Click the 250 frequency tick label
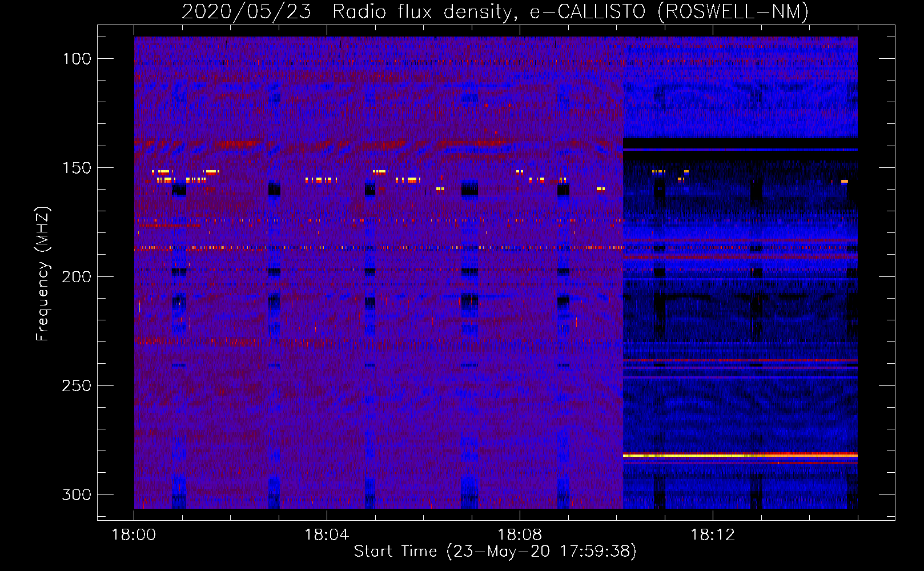The height and width of the screenshot is (571, 924). pyautogui.click(x=77, y=386)
